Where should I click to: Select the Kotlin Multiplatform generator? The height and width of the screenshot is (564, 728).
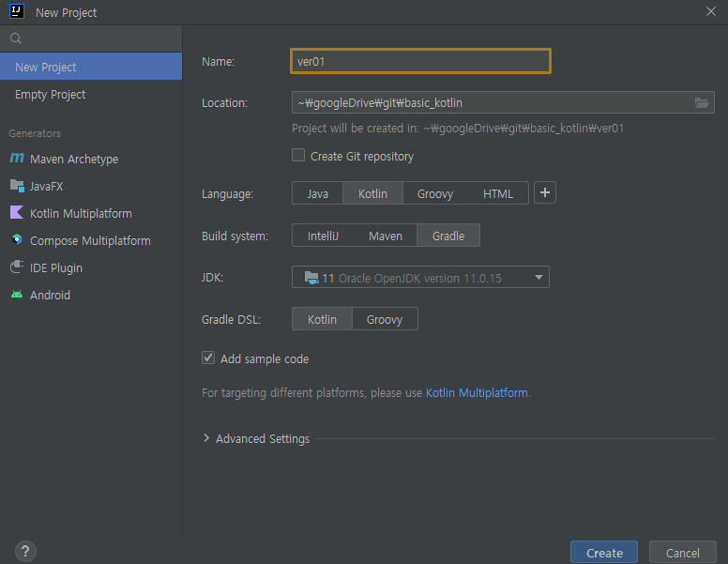pos(91,213)
